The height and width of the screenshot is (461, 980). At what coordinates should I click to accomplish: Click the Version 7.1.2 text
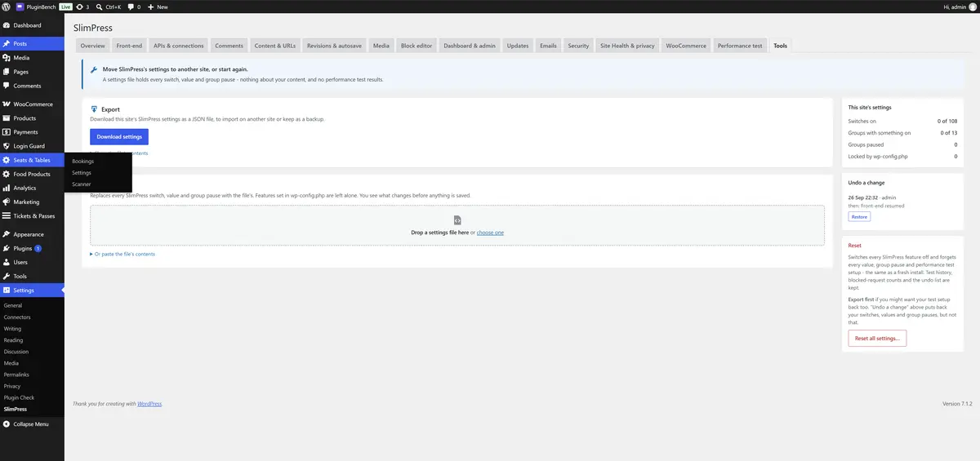coord(958,404)
